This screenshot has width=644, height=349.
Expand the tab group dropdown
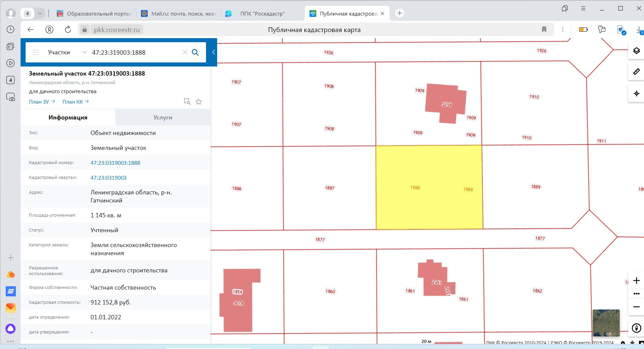pyautogui.click(x=40, y=14)
